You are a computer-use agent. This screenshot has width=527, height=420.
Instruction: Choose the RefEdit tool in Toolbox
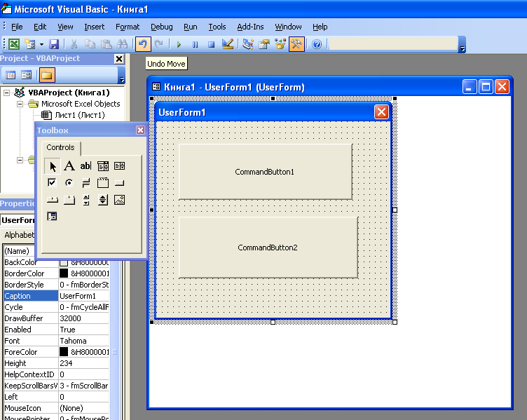pyautogui.click(x=52, y=216)
